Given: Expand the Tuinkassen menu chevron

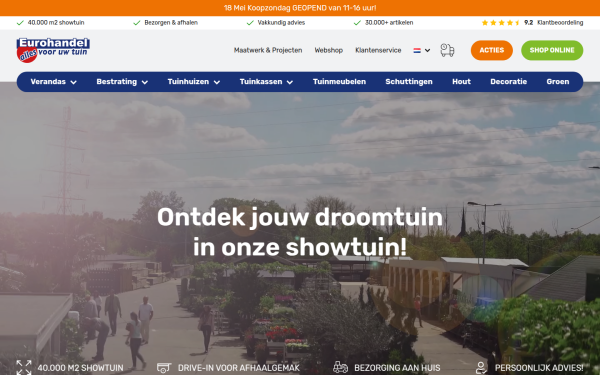Looking at the screenshot, I should [x=290, y=82].
